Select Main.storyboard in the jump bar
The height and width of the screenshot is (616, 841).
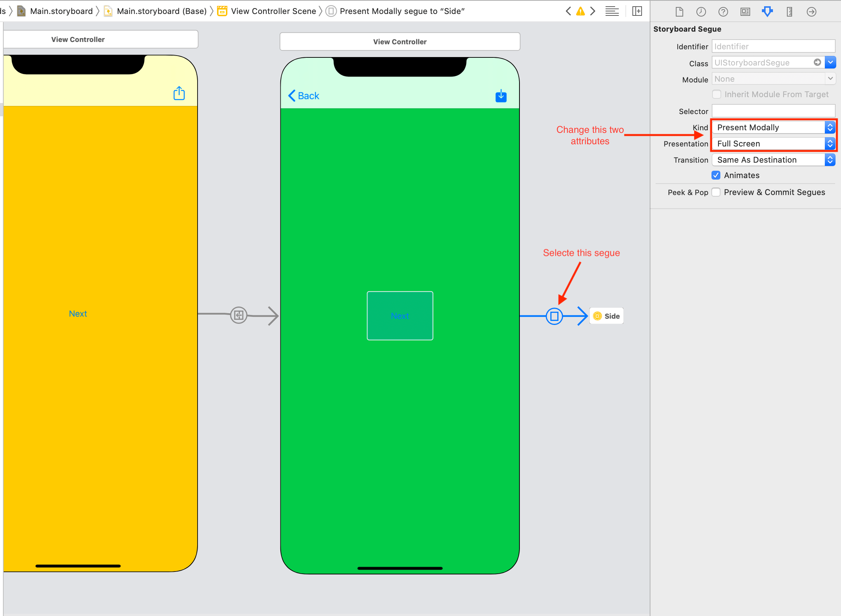(61, 11)
